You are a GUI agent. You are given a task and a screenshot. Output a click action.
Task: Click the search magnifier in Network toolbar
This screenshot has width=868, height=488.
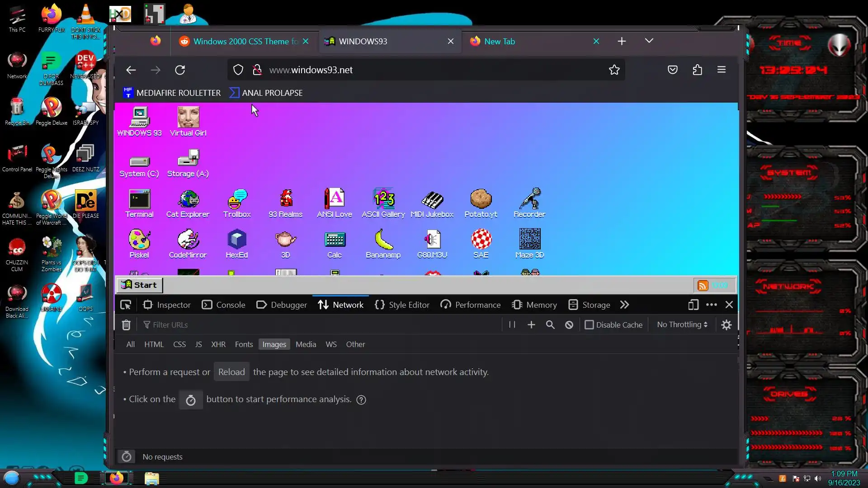point(550,325)
